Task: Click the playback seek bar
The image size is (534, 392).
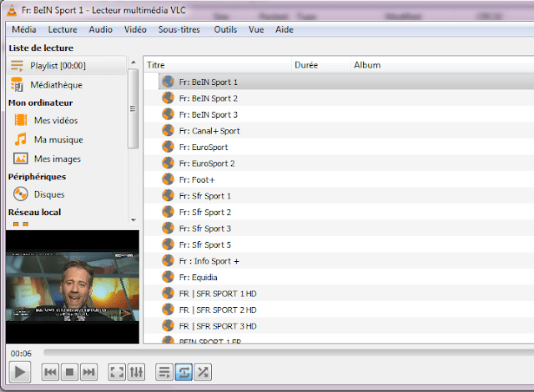Action: [x=289, y=353]
